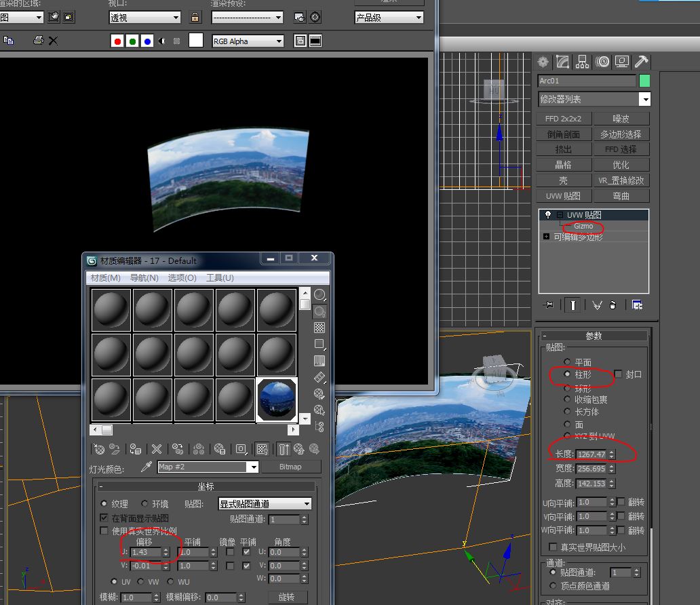700x605 pixels.
Task: Click the 弯曲 modifier button
Action: [x=621, y=195]
